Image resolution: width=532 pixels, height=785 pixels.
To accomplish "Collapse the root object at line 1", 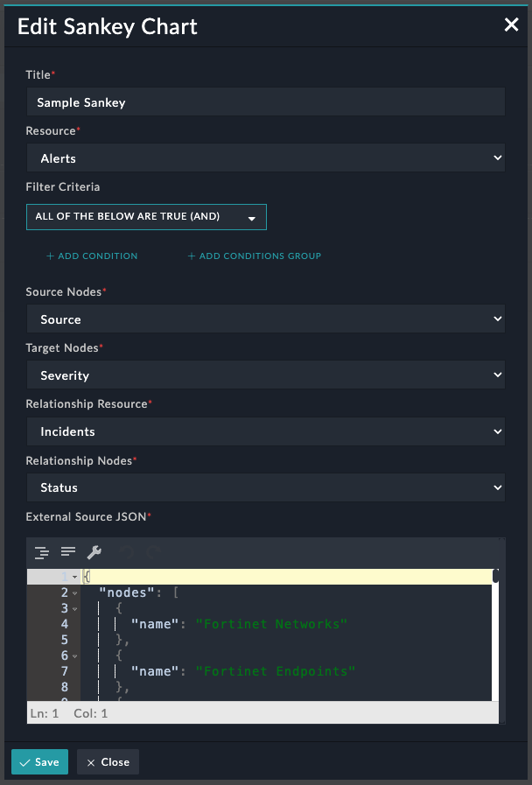I will pyautogui.click(x=74, y=578).
